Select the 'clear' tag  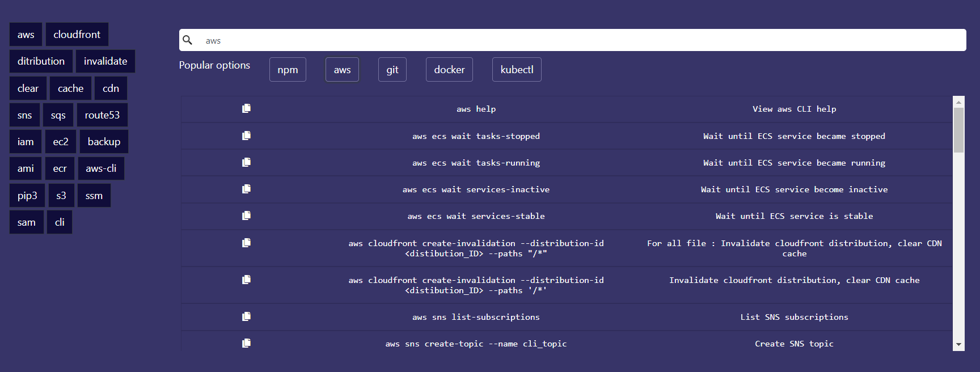(x=28, y=88)
